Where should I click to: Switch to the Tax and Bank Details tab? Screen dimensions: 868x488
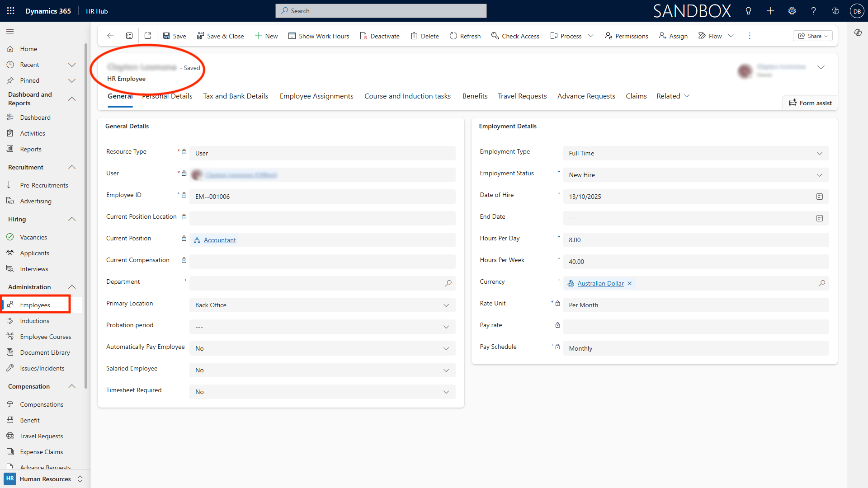236,96
